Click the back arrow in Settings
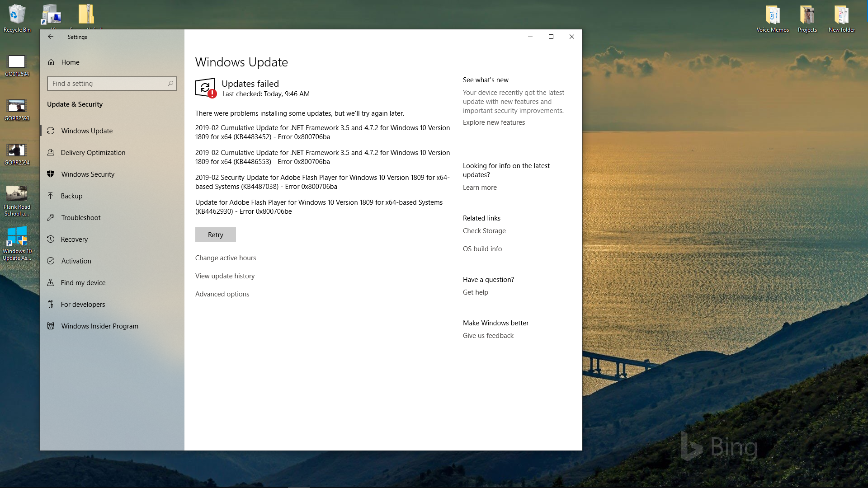868x488 pixels. click(51, 37)
